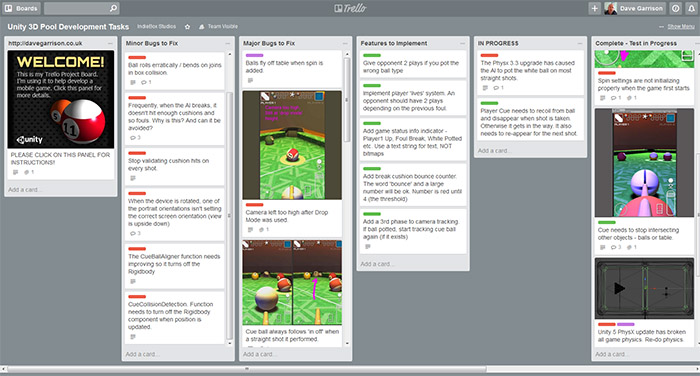Open Major Bugs to Fix list menu
700x376 pixels.
pyautogui.click(x=345, y=43)
